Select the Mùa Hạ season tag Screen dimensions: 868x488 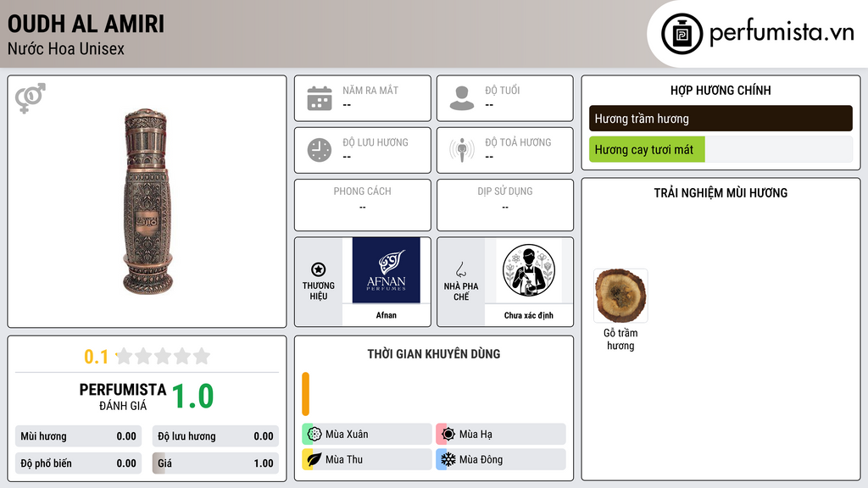click(x=501, y=434)
